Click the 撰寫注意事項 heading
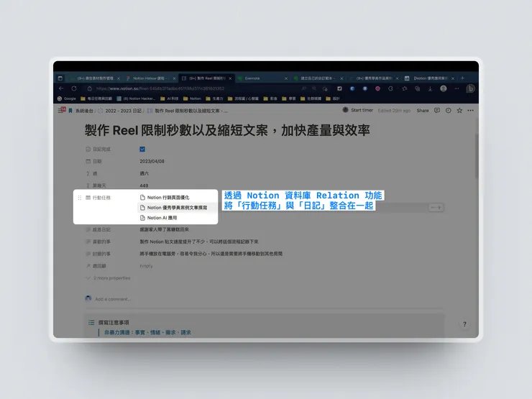 point(114,322)
